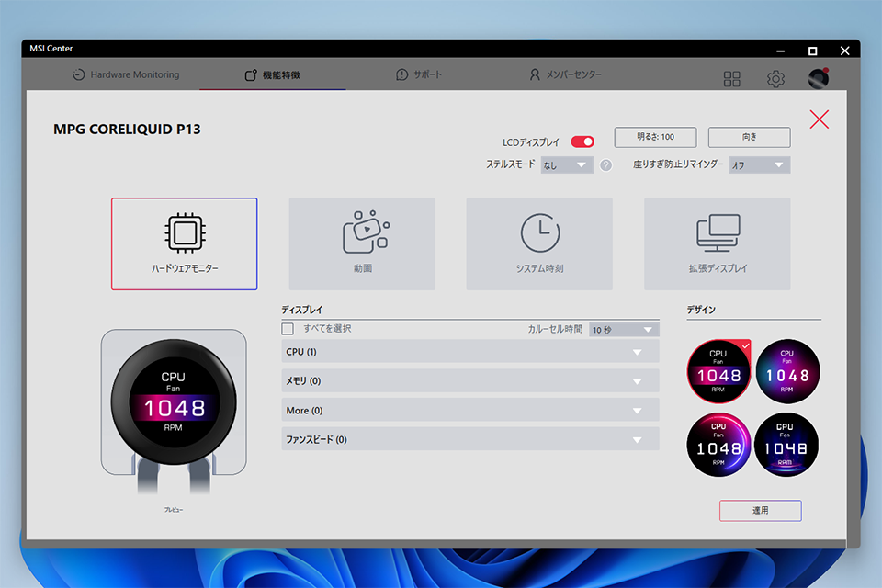Screen dimensions: 882x588
Task: Click the 適用 apply button
Action: click(x=761, y=510)
